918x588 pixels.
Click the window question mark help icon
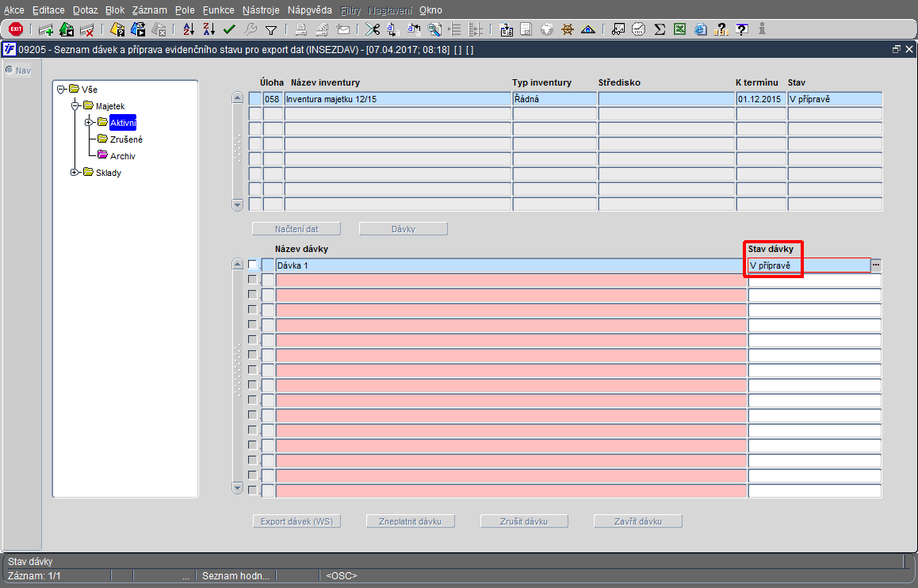coord(742,29)
